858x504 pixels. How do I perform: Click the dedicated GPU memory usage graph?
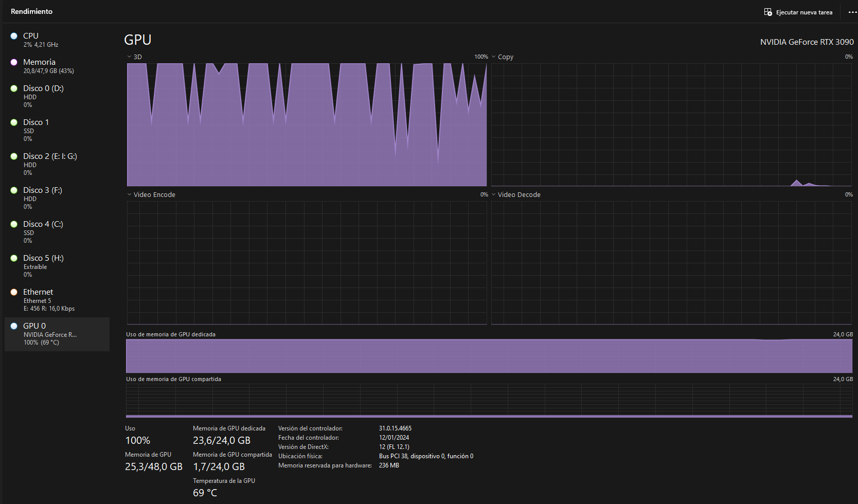[x=489, y=356]
